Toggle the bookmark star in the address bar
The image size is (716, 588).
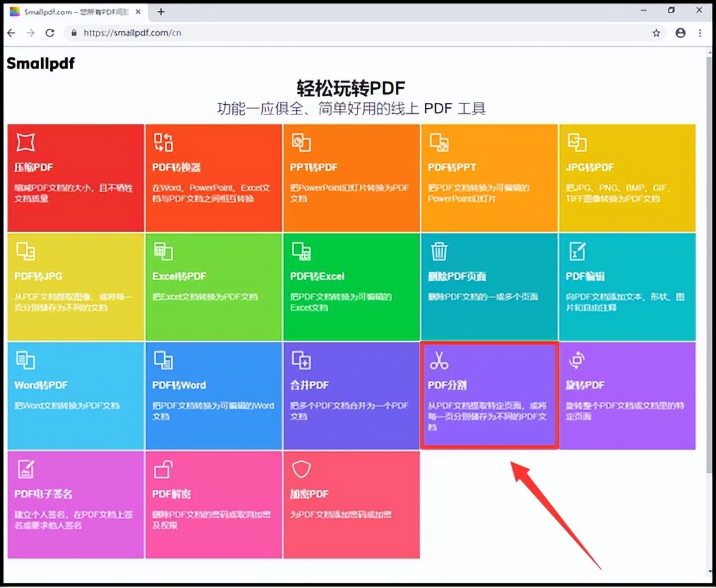(656, 33)
